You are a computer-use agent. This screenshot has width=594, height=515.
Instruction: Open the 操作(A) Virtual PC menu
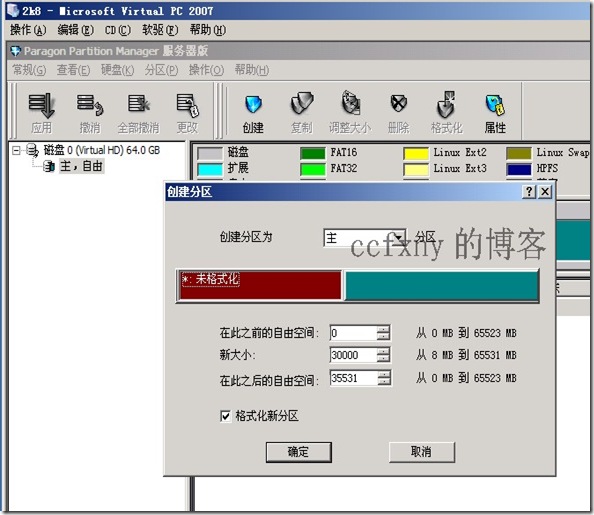pyautogui.click(x=28, y=30)
